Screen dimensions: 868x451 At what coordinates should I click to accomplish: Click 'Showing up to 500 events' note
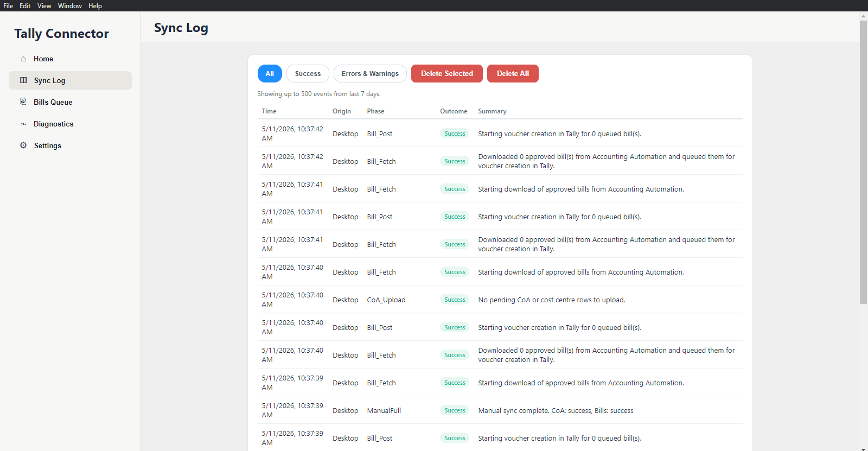pyautogui.click(x=319, y=94)
